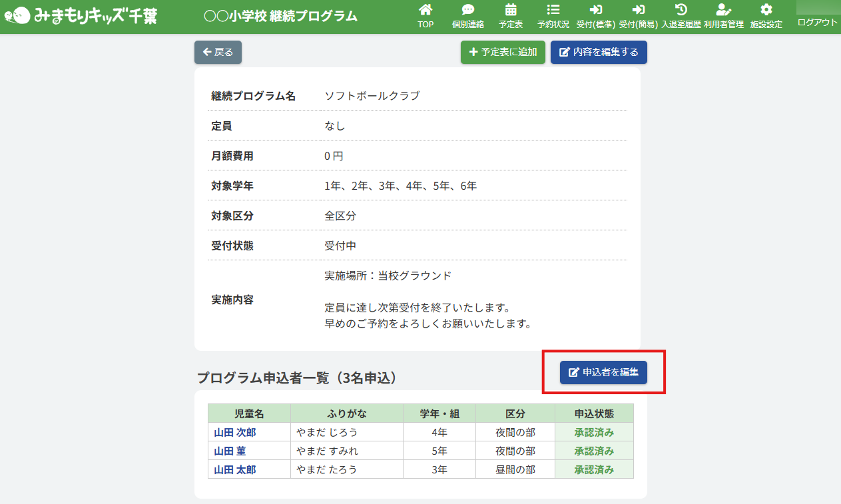
Task: Open 山田 菫 child name link
Action: click(229, 451)
